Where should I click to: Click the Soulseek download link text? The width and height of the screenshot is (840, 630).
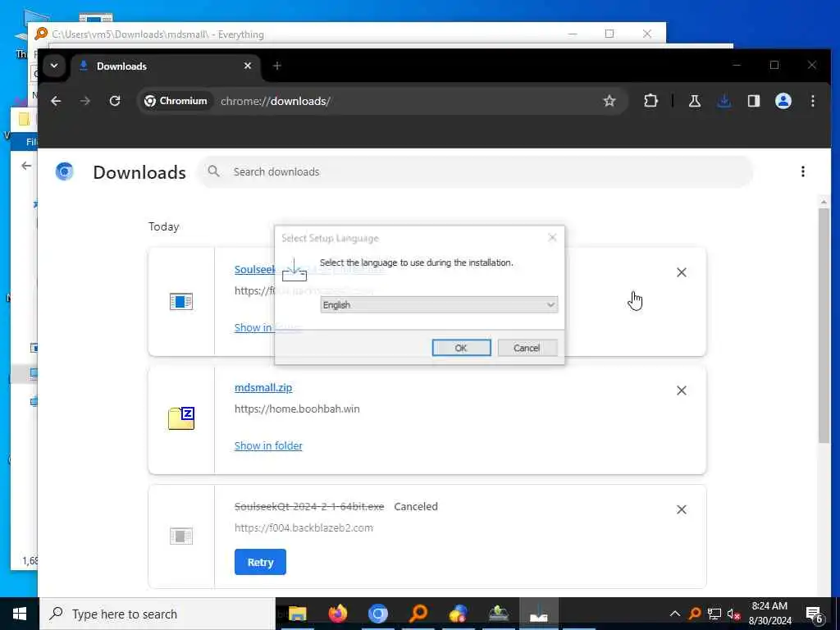pos(254,269)
